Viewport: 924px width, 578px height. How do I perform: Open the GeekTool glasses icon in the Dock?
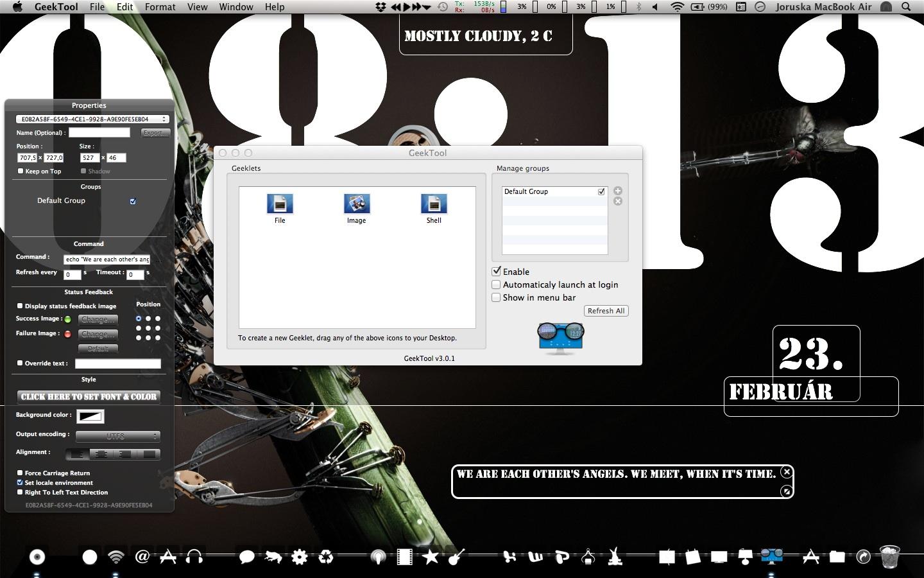tap(772, 556)
